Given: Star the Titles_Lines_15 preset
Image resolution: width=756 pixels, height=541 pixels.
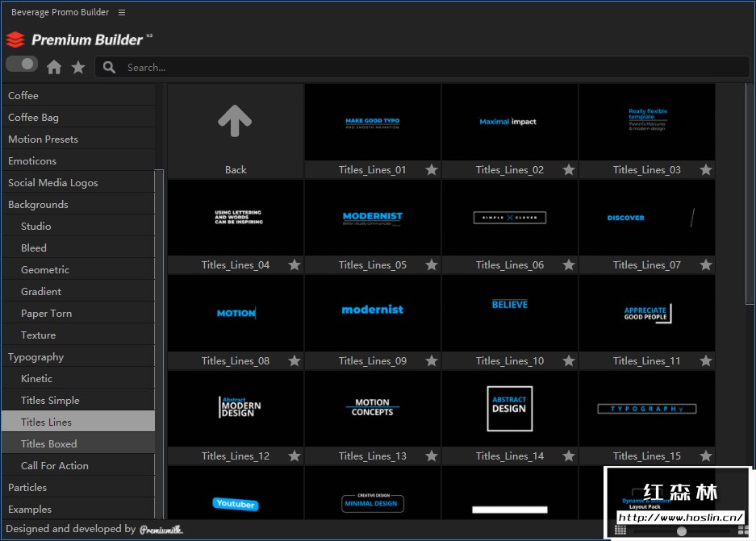Looking at the screenshot, I should tap(706, 456).
